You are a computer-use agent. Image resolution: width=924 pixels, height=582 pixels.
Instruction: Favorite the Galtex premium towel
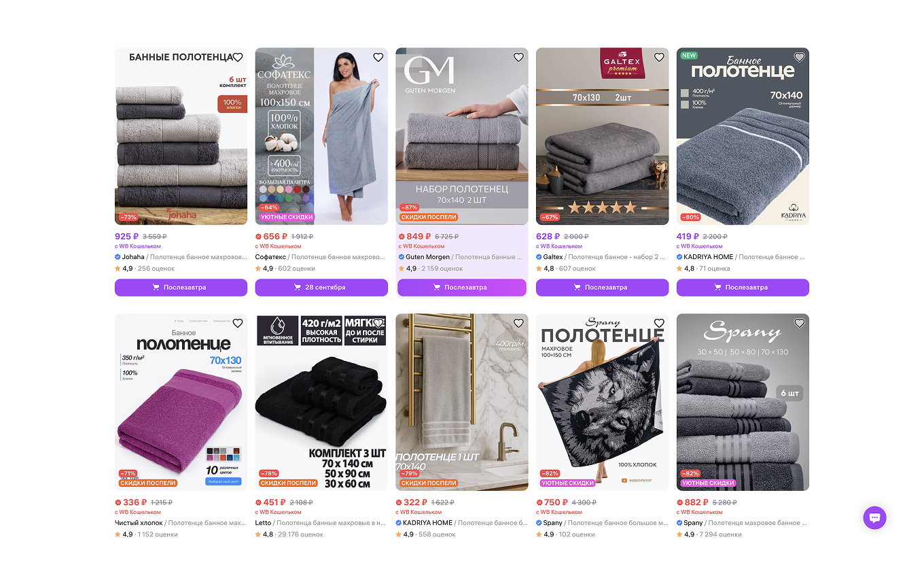click(x=659, y=57)
